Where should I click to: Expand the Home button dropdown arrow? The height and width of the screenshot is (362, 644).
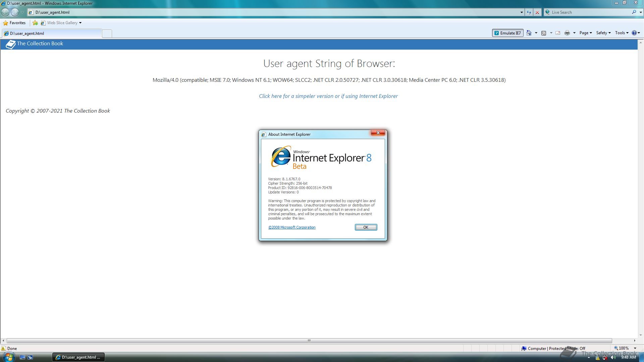click(x=536, y=33)
